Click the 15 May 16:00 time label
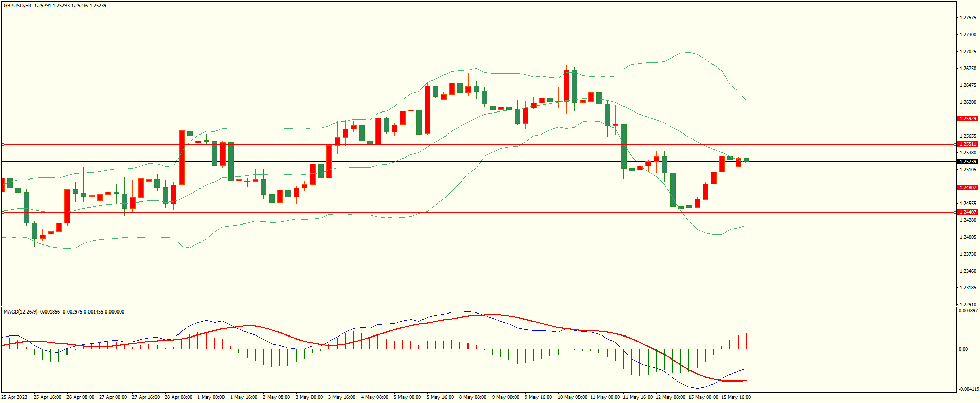980x403 pixels. (x=736, y=397)
